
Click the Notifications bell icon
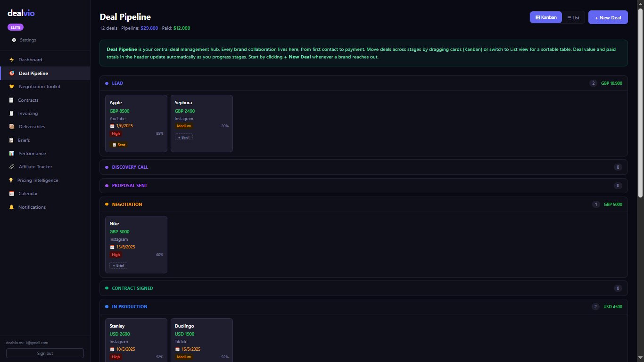11,207
